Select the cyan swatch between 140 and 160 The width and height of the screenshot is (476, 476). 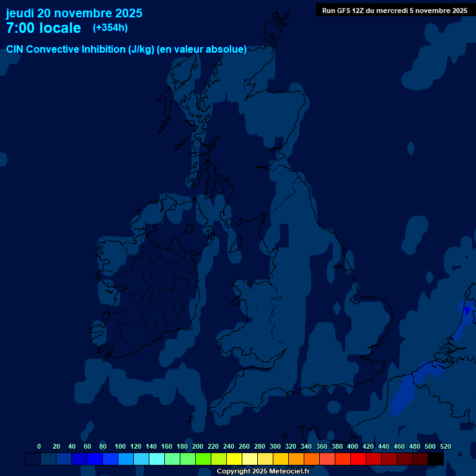point(157,459)
